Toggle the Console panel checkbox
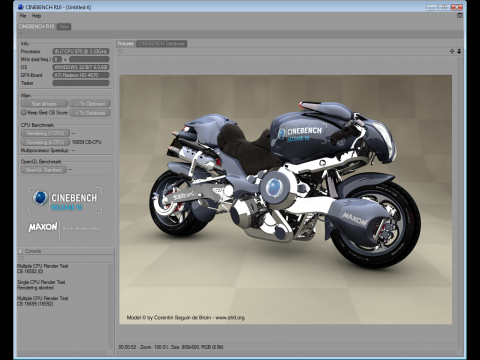This screenshot has height=360, width=480. (x=21, y=251)
